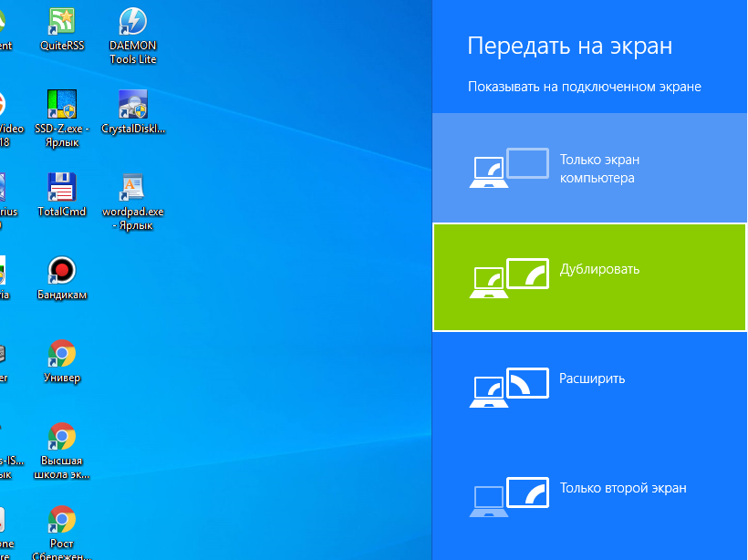The height and width of the screenshot is (560, 748).
Task: Pick the Только второй экран option
Action: click(x=622, y=488)
